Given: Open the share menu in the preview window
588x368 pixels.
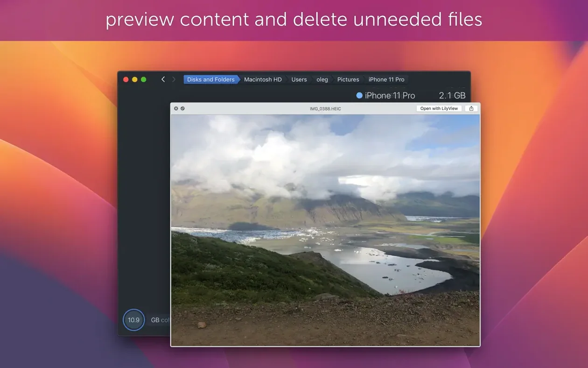Looking at the screenshot, I should pyautogui.click(x=471, y=108).
